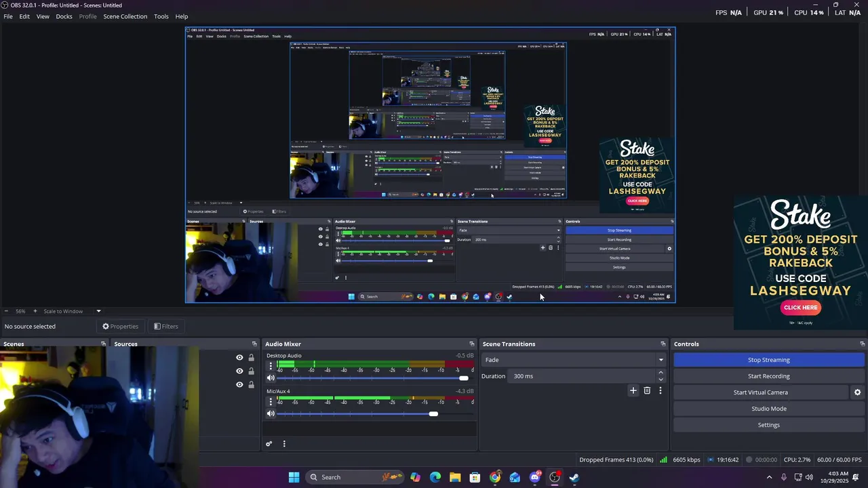
Task: Decrease transition duration with down arrow
Action: [x=660, y=379]
